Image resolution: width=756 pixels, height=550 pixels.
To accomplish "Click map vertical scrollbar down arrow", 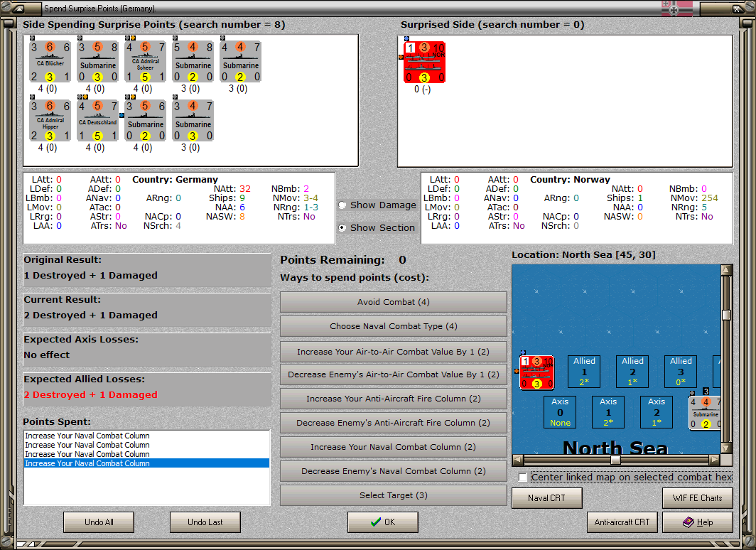I will [x=727, y=448].
